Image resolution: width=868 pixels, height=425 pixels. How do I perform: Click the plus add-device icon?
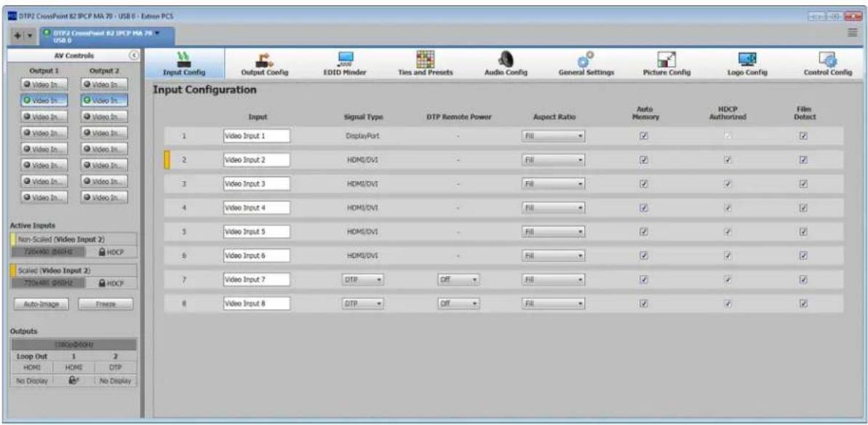click(18, 35)
